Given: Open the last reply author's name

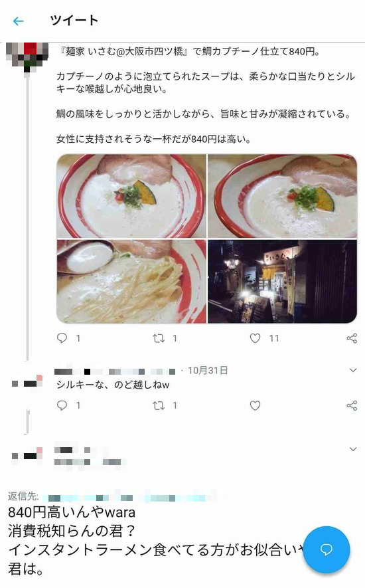Looking at the screenshot, I should [x=73, y=450].
